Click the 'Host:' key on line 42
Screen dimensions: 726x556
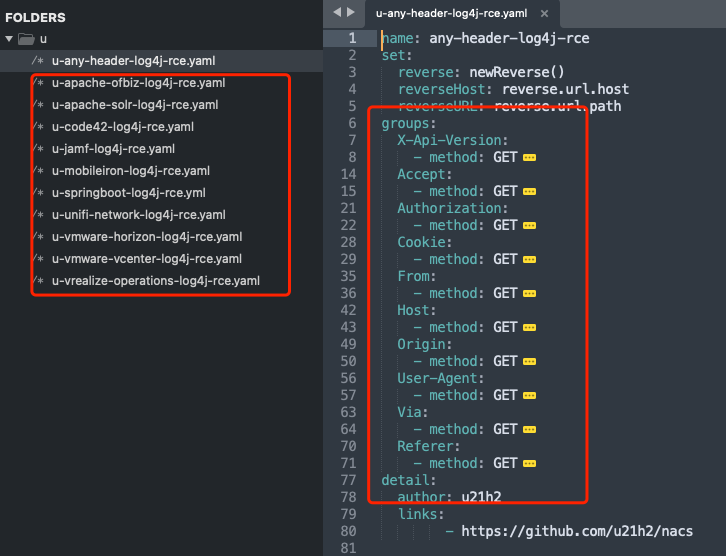tap(417, 310)
